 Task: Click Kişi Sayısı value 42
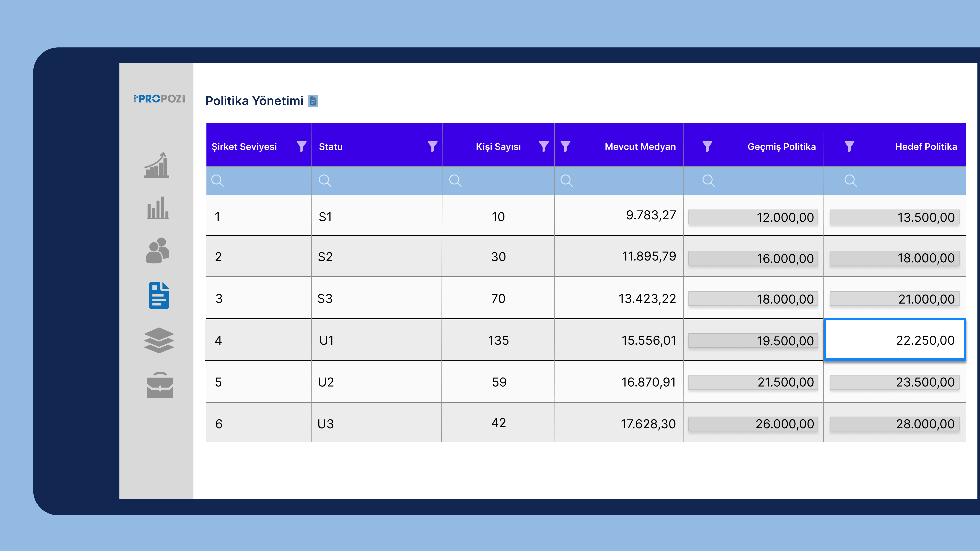pyautogui.click(x=499, y=423)
